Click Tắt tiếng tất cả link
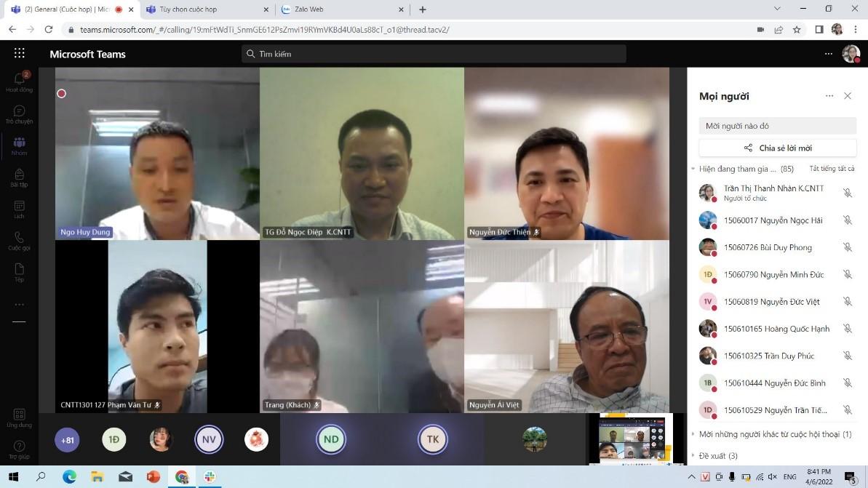Viewport: 868px width, 488px height. (832, 169)
